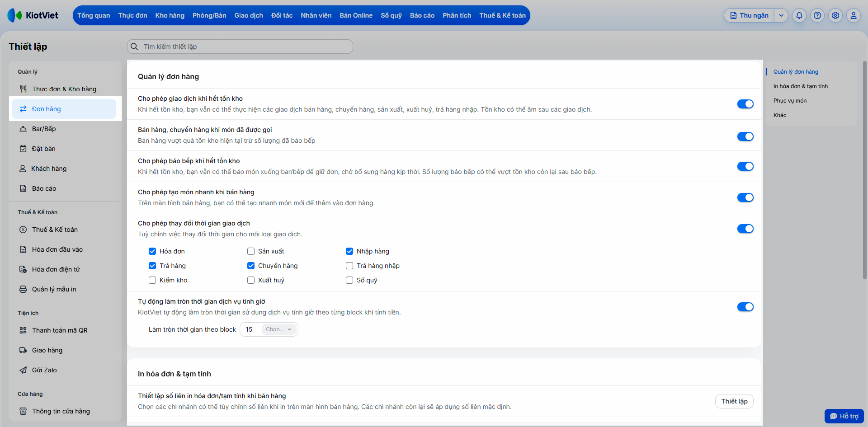This screenshot has width=868, height=427.
Task: Toggle Cho phép giao dịch khi hết tồn kho
Action: point(745,104)
